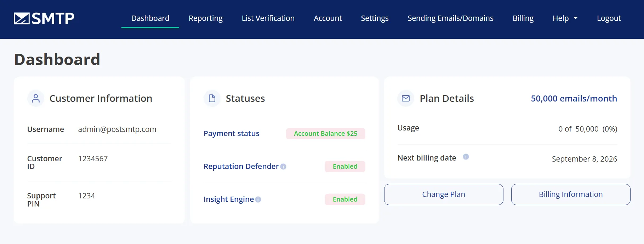Click the Statuses document icon
Image resolution: width=644 pixels, height=244 pixels.
(212, 98)
